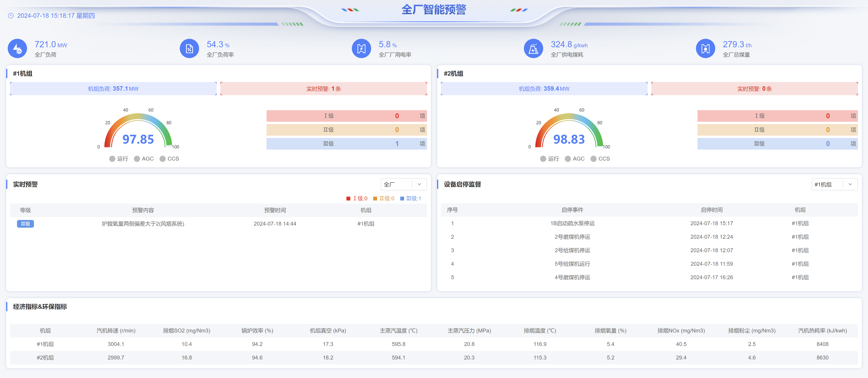Image resolution: width=868 pixels, height=378 pixels.
Task: Click the chevron arrow in 全厂 selector
Action: pos(419,184)
